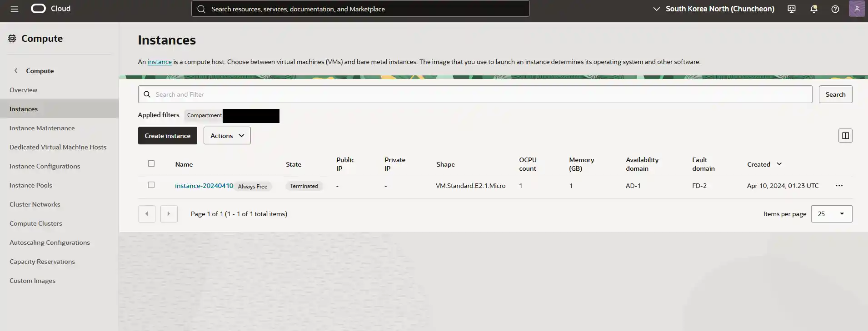Open the help question mark icon

(835, 9)
